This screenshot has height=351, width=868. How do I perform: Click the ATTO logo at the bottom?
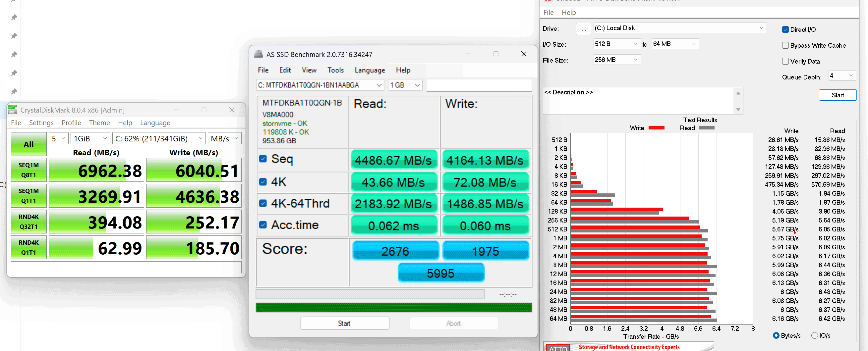tap(558, 348)
